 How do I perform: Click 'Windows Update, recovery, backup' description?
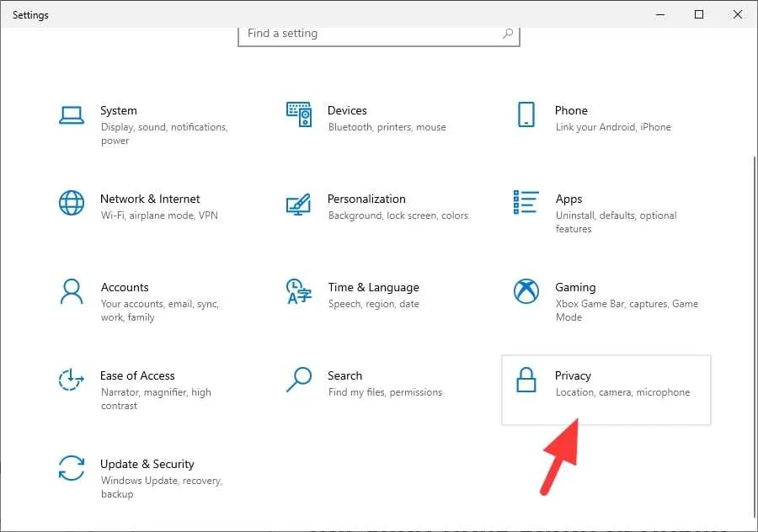tap(162, 487)
